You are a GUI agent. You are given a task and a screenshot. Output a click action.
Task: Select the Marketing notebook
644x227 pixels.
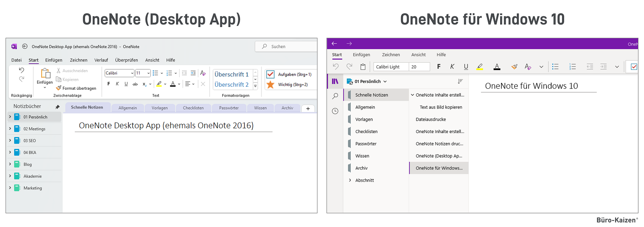pyautogui.click(x=33, y=188)
